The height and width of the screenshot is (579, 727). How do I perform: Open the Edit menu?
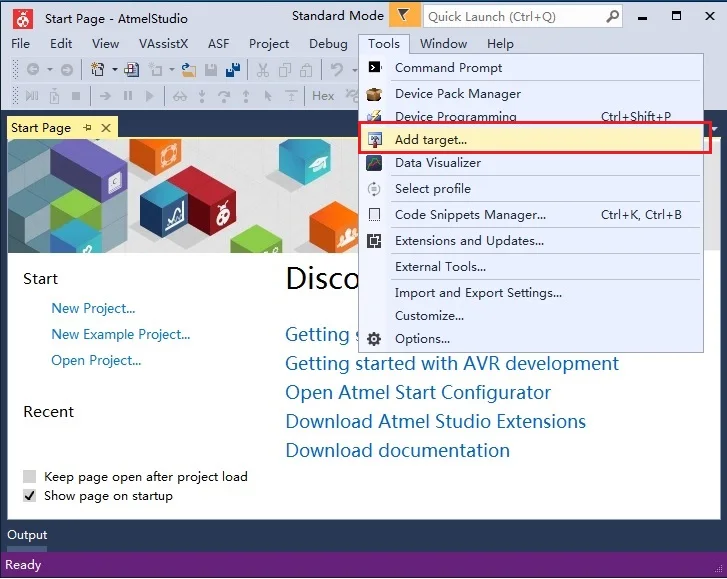61,44
